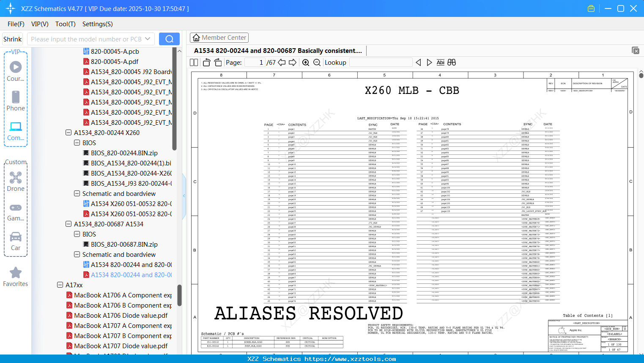Open the VIP(V) menu

(40, 24)
